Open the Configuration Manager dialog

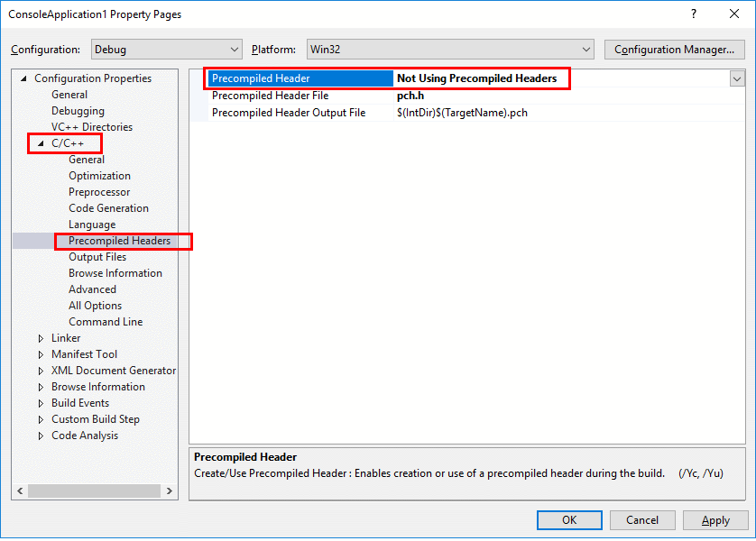click(674, 50)
